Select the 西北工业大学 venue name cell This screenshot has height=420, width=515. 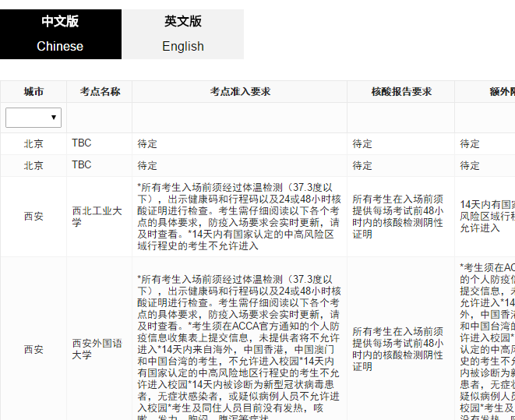[x=97, y=217]
